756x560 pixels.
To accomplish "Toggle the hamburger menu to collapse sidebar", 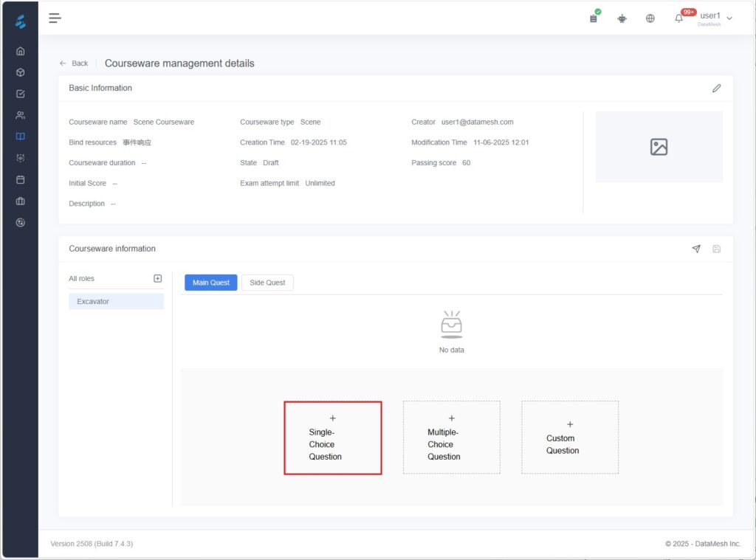I will pos(55,18).
